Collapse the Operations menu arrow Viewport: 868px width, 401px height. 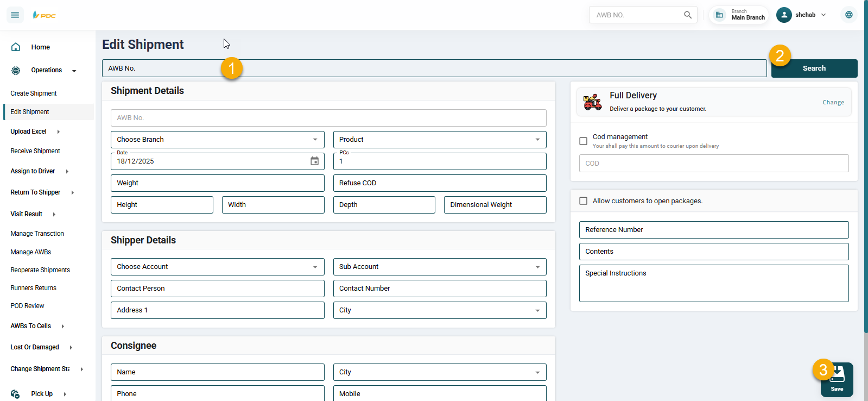pos(74,71)
